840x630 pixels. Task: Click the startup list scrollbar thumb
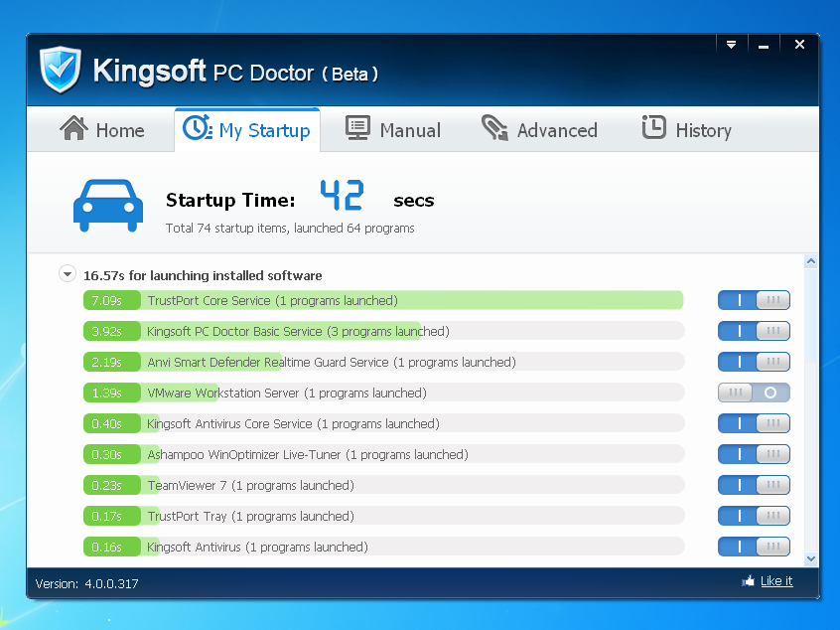click(x=810, y=316)
